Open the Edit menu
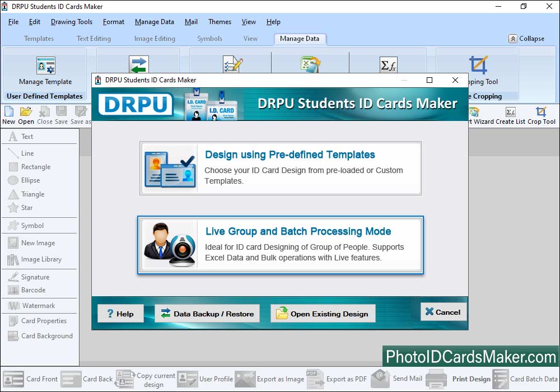560x392 pixels. [35, 22]
